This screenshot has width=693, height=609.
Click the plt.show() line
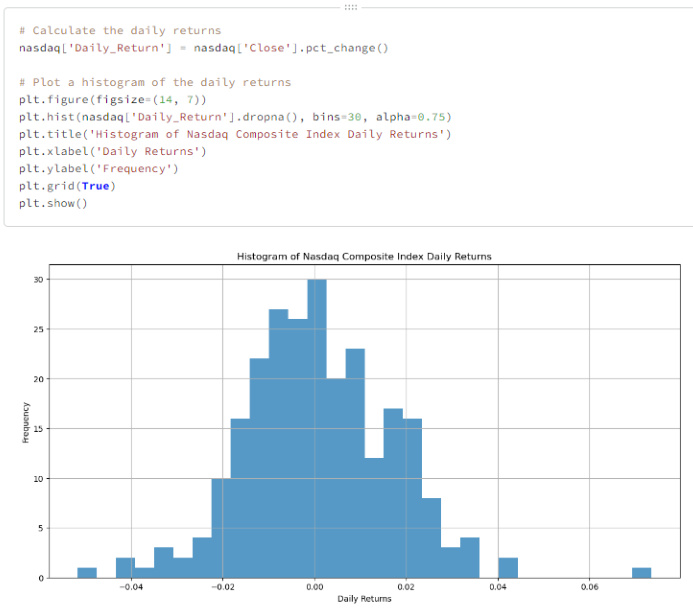53,203
